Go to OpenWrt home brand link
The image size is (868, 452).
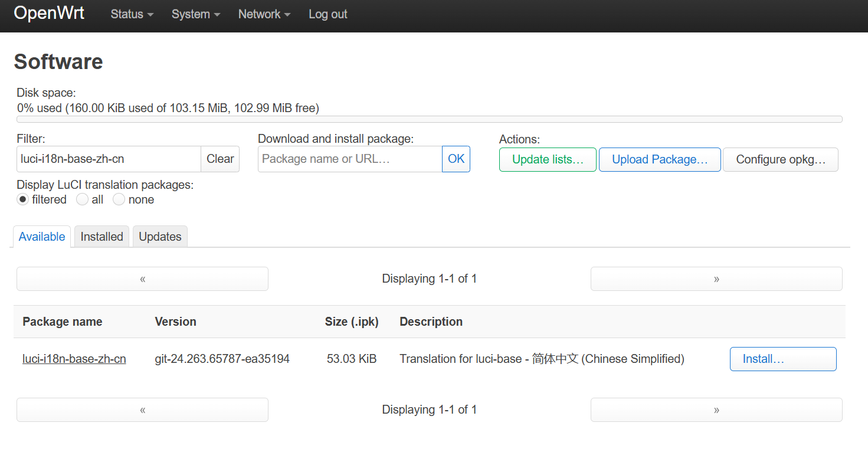point(49,13)
